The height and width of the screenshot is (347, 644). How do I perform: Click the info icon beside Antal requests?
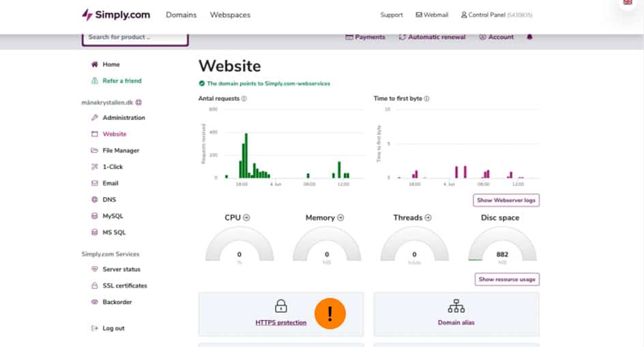244,99
